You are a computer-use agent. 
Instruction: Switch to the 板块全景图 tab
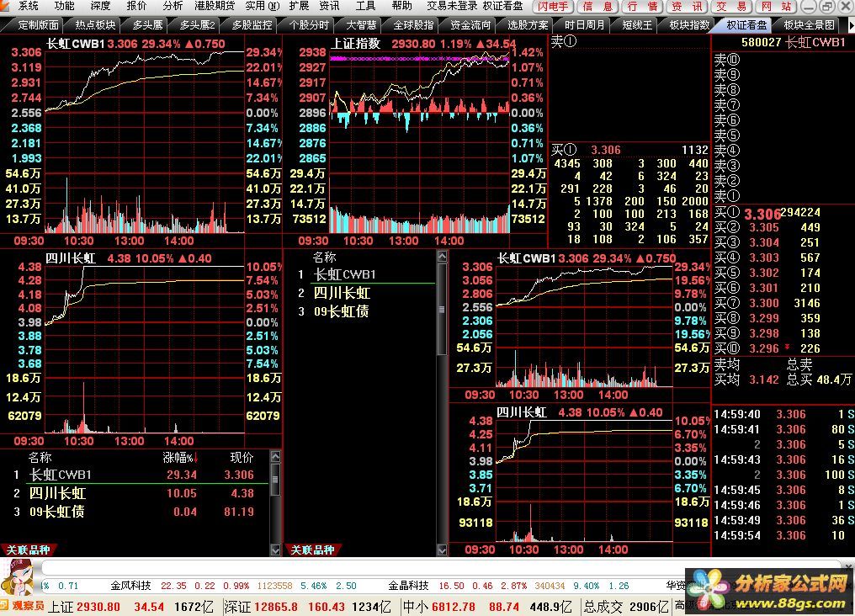(x=809, y=25)
